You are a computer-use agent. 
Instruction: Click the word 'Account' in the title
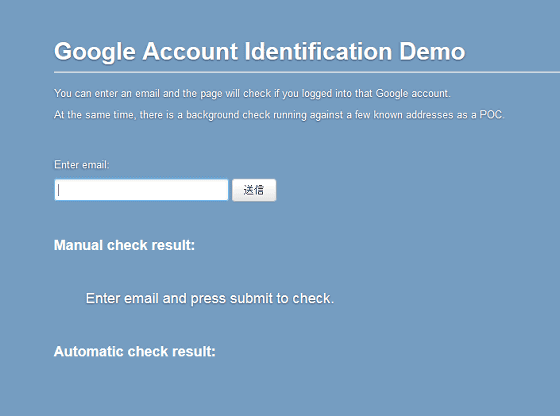190,51
